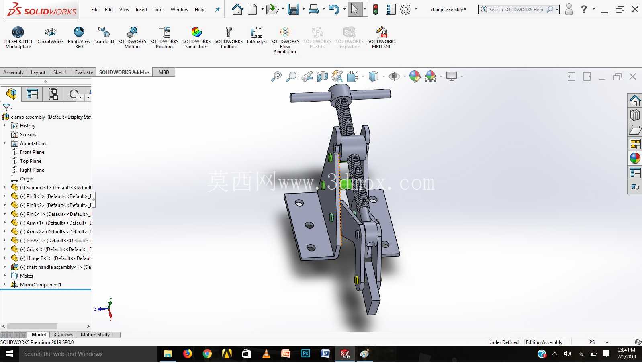Open the Design Library pane

[635, 115]
